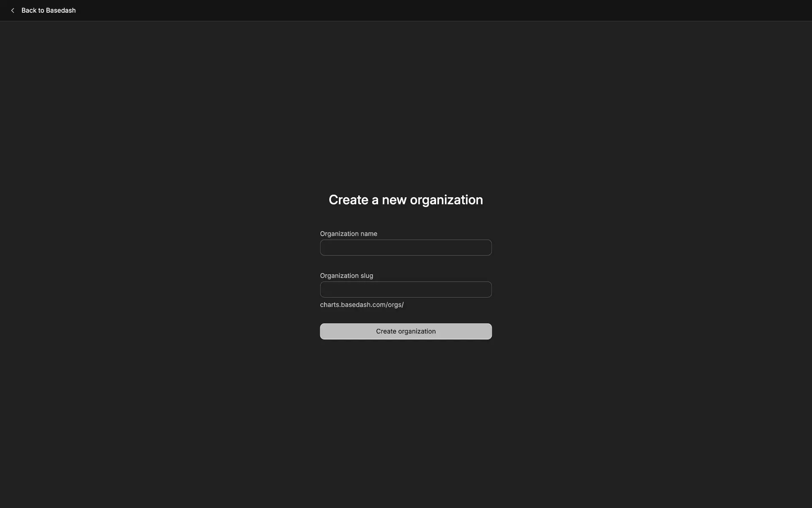The width and height of the screenshot is (812, 508).
Task: Click the Organization name label
Action: click(348, 234)
